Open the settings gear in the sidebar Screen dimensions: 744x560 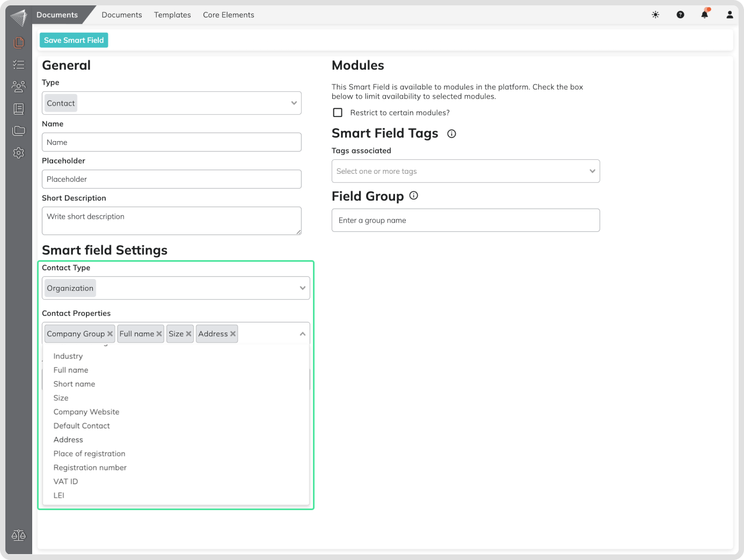(x=19, y=153)
